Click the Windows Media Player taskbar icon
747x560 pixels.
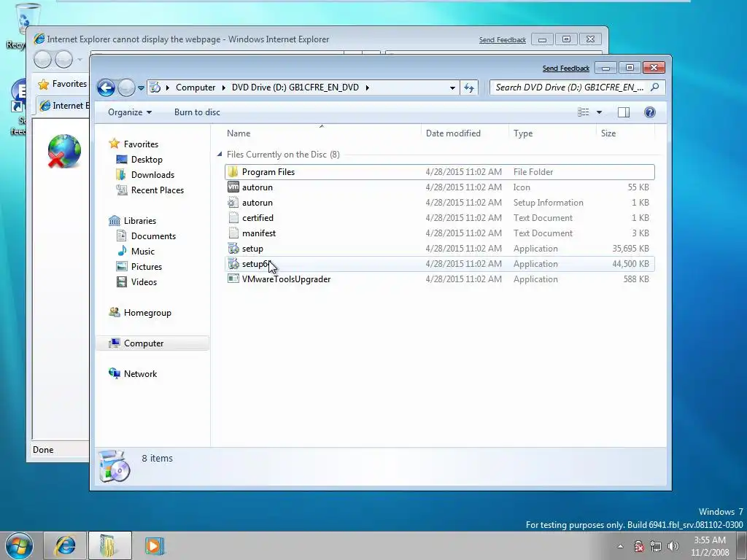(154, 545)
